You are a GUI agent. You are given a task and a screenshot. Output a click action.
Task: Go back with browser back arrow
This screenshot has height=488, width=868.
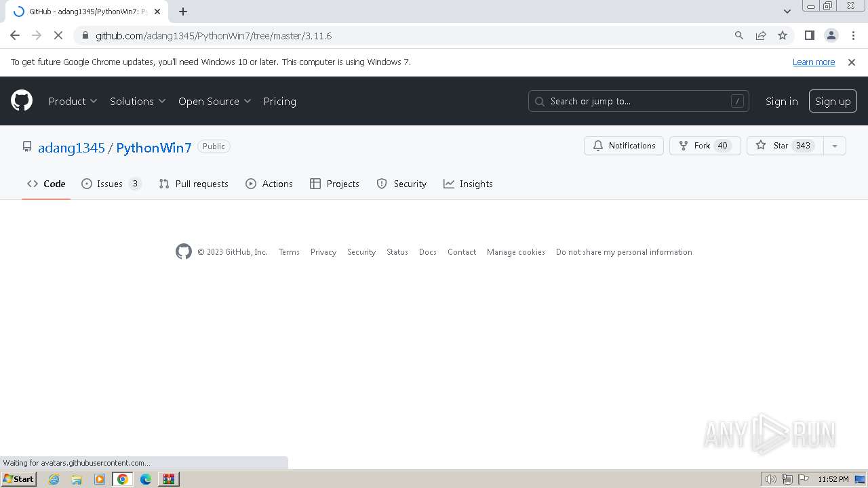click(x=15, y=35)
